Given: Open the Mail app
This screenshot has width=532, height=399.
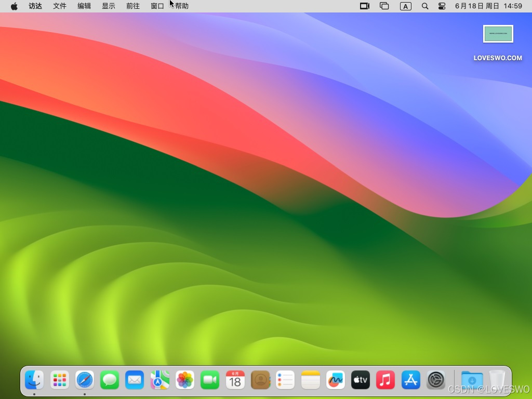Looking at the screenshot, I should pyautogui.click(x=135, y=380).
